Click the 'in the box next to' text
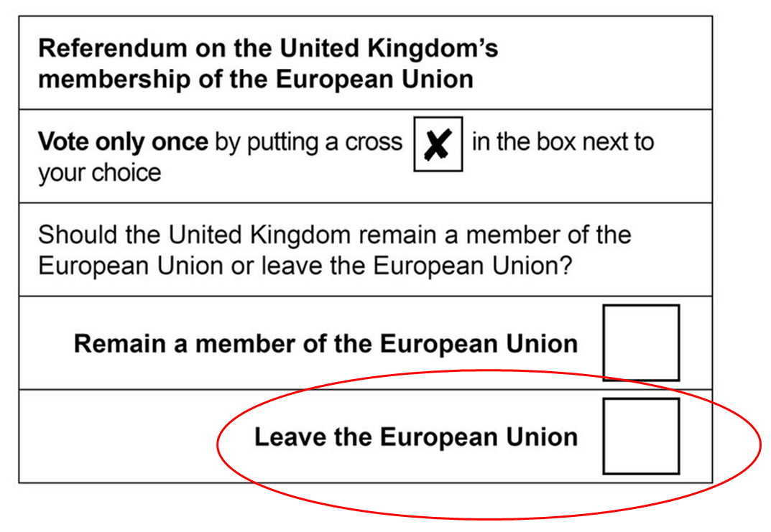Screen dimensions: 771x532 pos(563,142)
